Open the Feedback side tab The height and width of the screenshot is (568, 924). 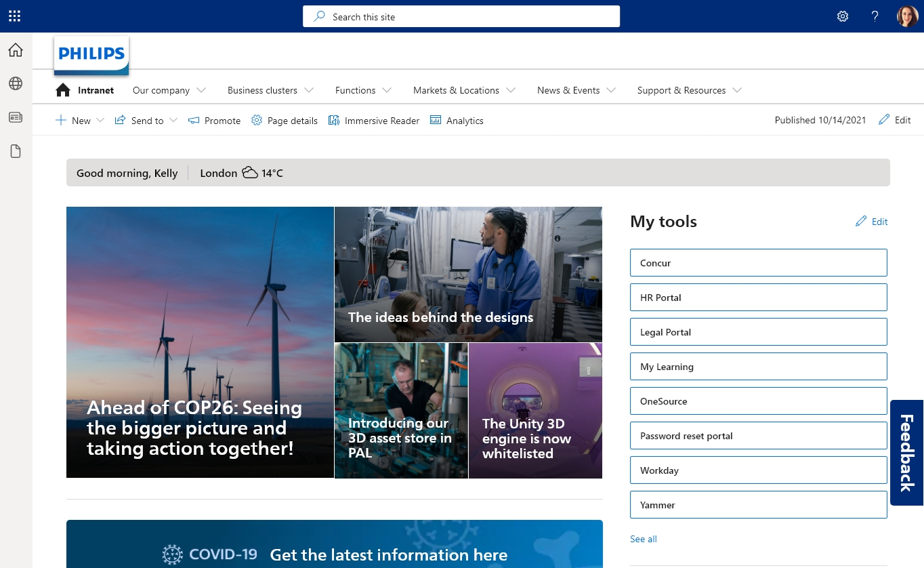[x=907, y=453]
